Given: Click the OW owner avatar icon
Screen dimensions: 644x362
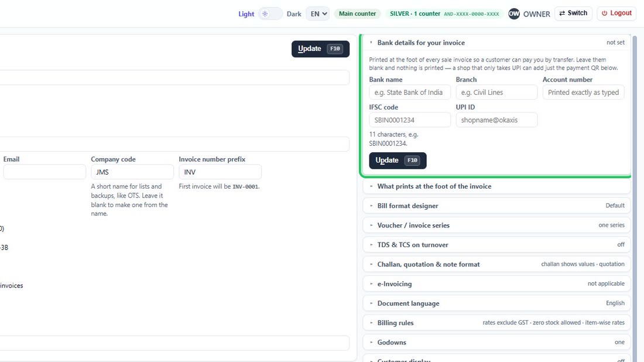Looking at the screenshot, I should point(514,13).
